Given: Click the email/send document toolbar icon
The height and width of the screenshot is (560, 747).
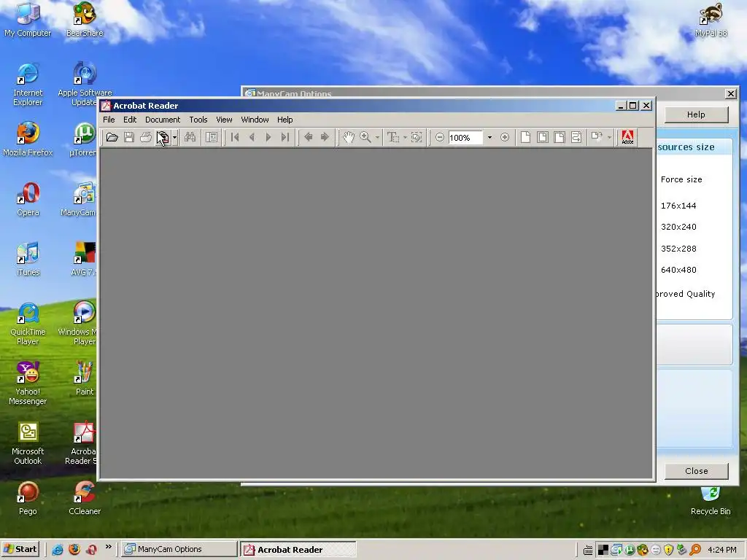Looking at the screenshot, I should [163, 138].
